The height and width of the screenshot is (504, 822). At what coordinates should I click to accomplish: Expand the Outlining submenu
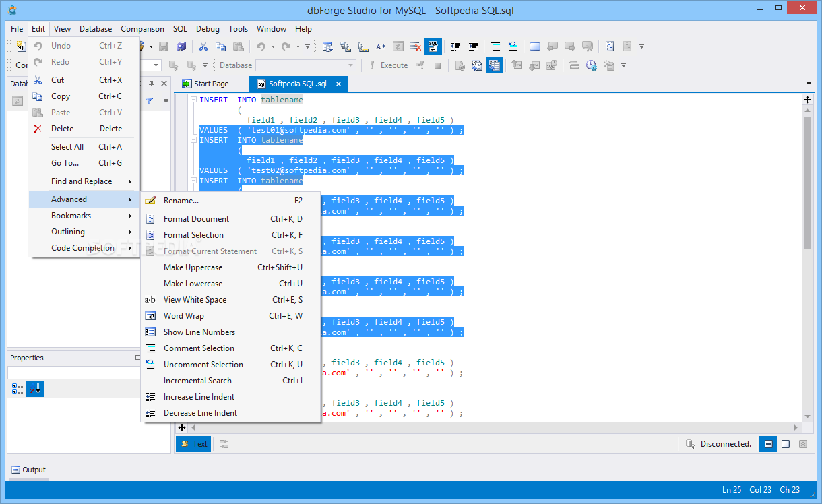coord(84,232)
